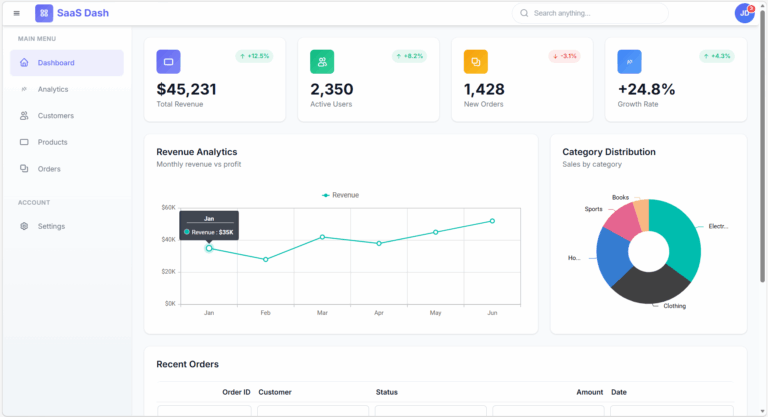This screenshot has height=417, width=768.
Task: Click the page vertical scrollbar thumb
Action: 763,145
